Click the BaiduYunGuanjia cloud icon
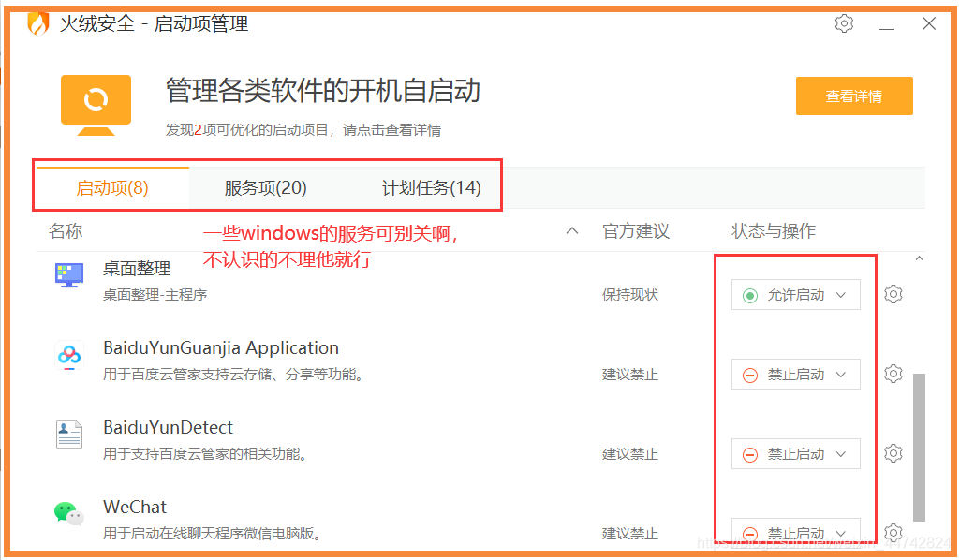The width and height of the screenshot is (960, 560). (68, 355)
